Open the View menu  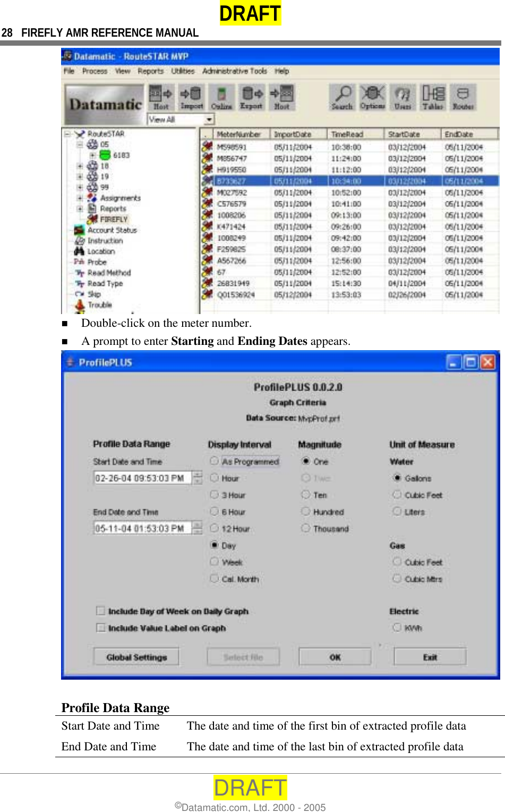[x=123, y=71]
